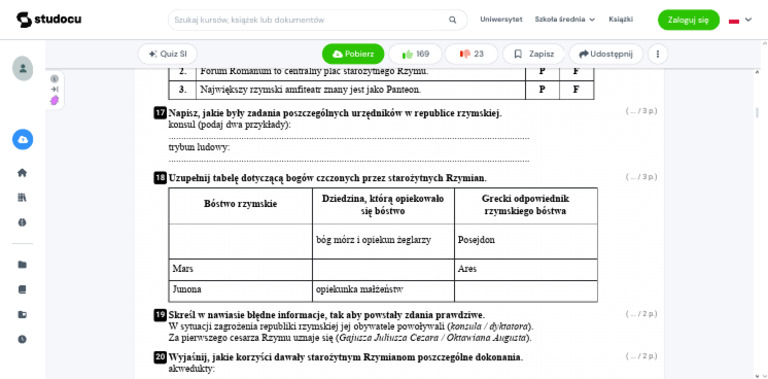The image size is (768, 379).
Task: Click the question 20 number badge
Action: [160, 357]
